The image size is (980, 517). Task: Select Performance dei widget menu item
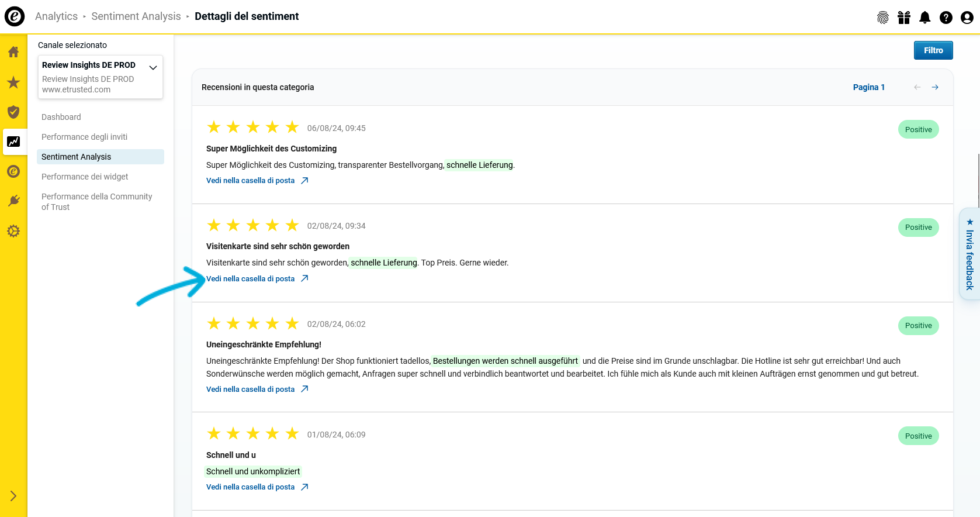[85, 177]
